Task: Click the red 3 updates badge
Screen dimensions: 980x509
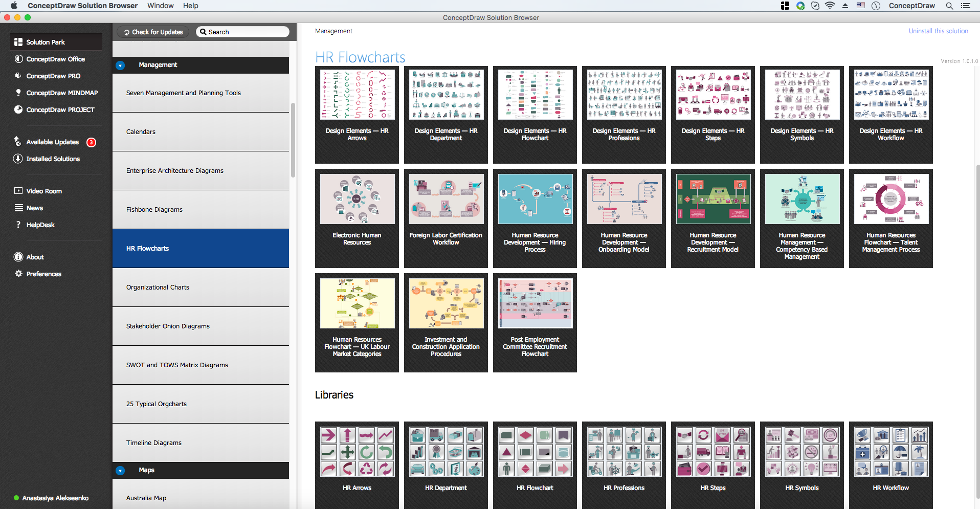Action: tap(91, 142)
